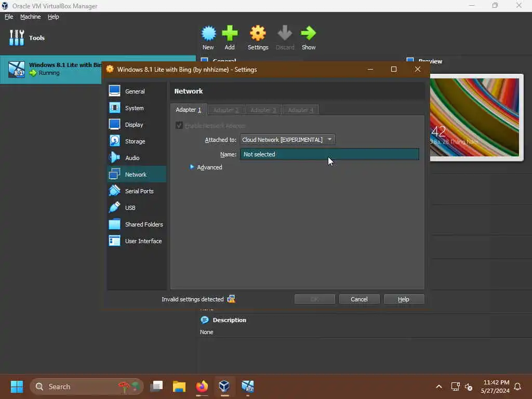Click the taskbar Search box
This screenshot has height=399, width=532.
pyautogui.click(x=87, y=387)
